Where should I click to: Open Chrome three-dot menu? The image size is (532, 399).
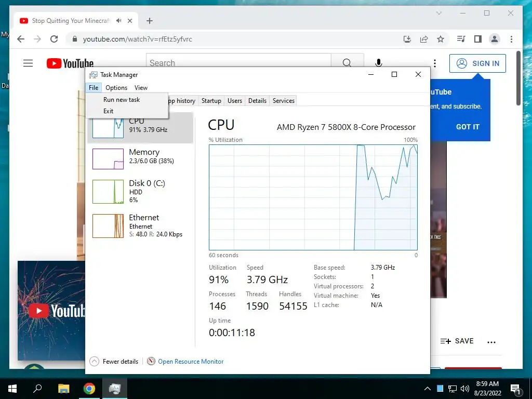(x=511, y=39)
